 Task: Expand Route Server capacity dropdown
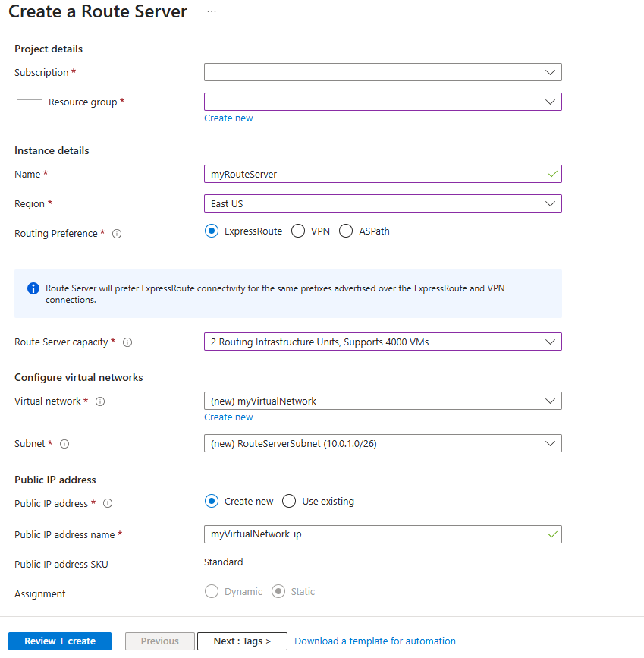[x=382, y=342]
